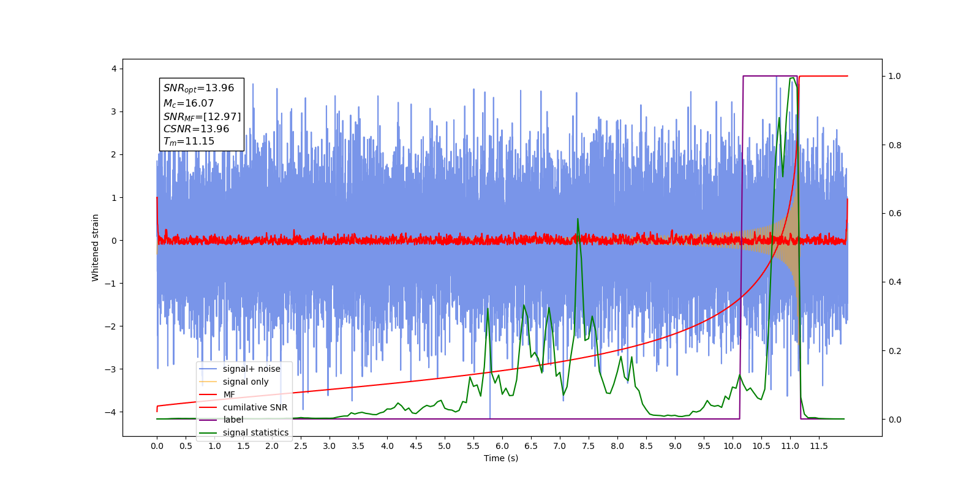
Task: Click the "signal+ noise" legend label
Action: pos(252,369)
